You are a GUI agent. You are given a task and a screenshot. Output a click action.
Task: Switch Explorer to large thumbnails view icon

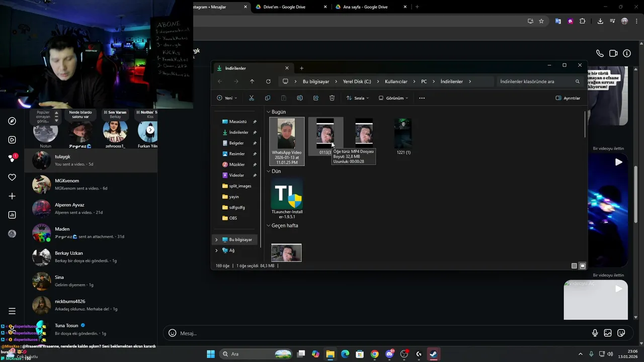coord(583,266)
